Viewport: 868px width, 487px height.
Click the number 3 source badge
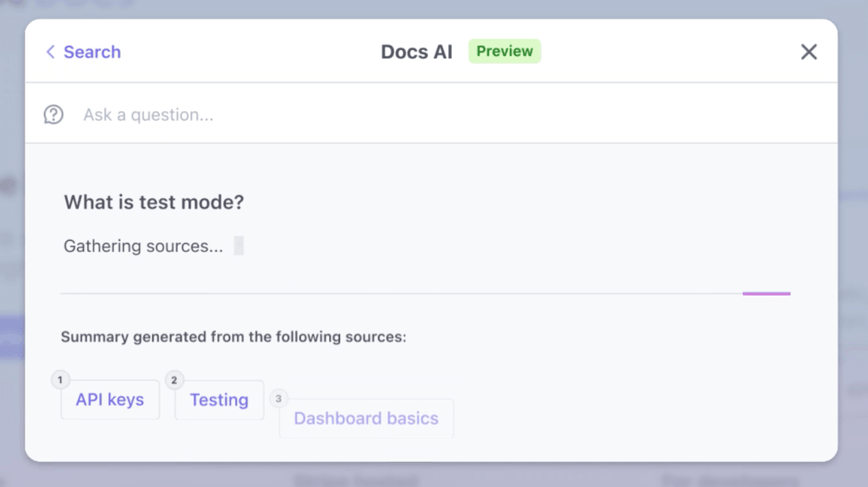pos(278,399)
